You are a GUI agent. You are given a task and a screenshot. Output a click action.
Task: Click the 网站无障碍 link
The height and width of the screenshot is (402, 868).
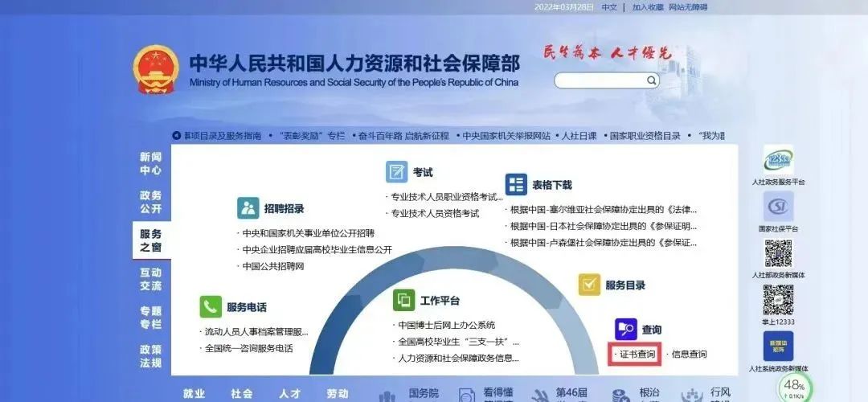pyautogui.click(x=688, y=7)
